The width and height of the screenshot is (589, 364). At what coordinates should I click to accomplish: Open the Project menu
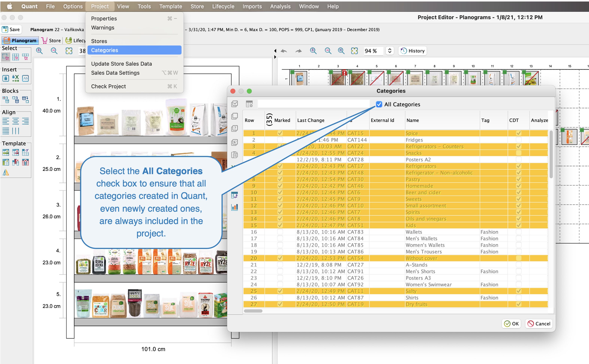(100, 7)
